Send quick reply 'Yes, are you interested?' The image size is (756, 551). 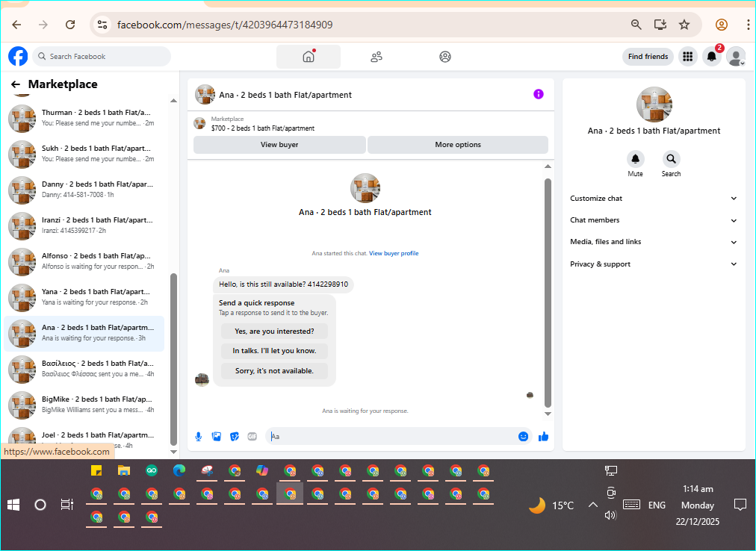274,331
